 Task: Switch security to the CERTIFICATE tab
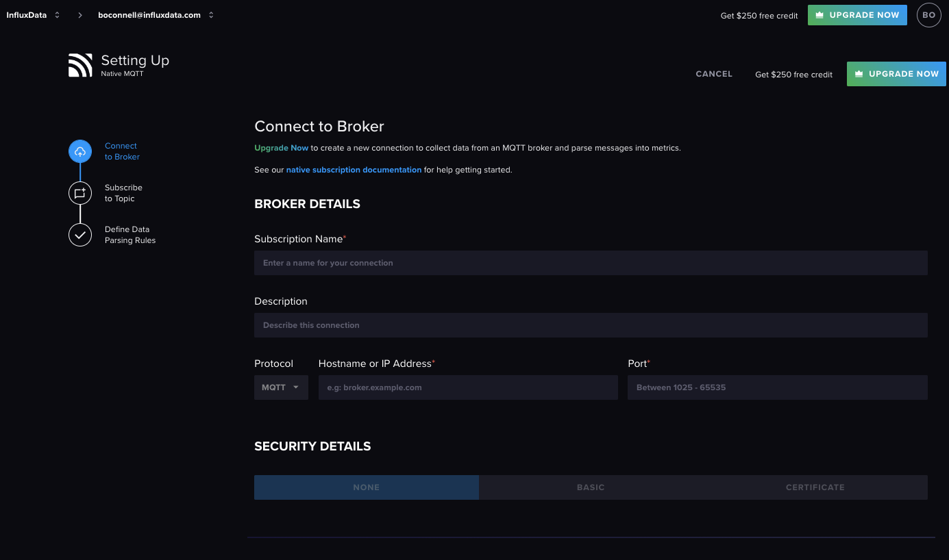pyautogui.click(x=815, y=487)
